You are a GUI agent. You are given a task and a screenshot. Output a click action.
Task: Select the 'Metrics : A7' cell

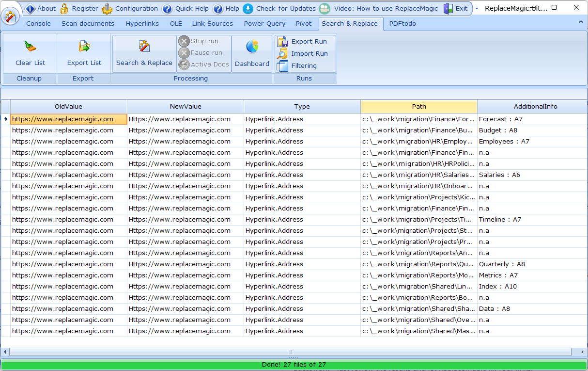tap(532, 275)
